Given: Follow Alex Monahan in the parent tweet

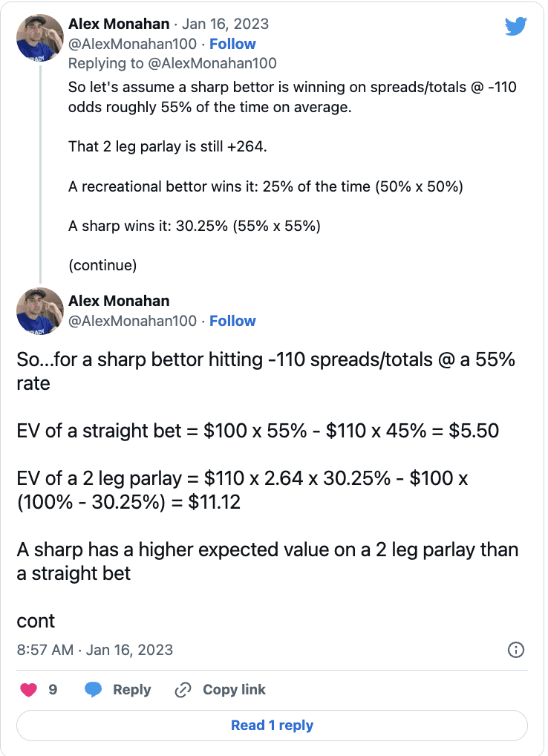Looking at the screenshot, I should click(232, 44).
